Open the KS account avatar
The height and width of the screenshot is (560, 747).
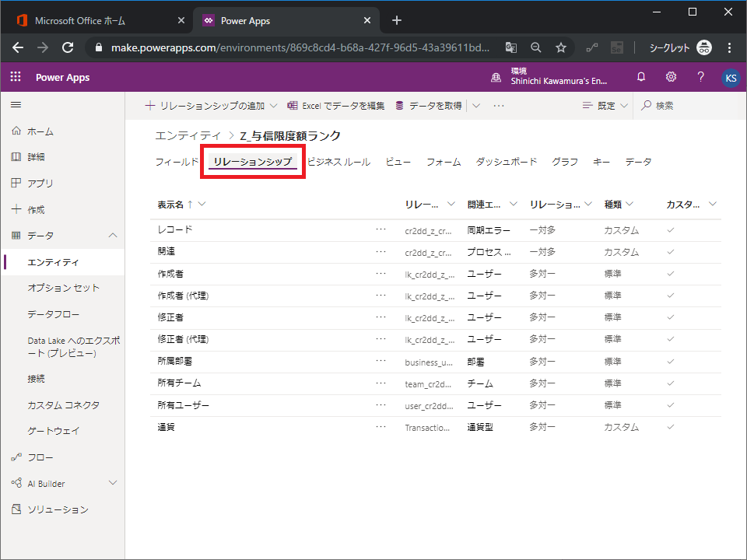pos(731,78)
